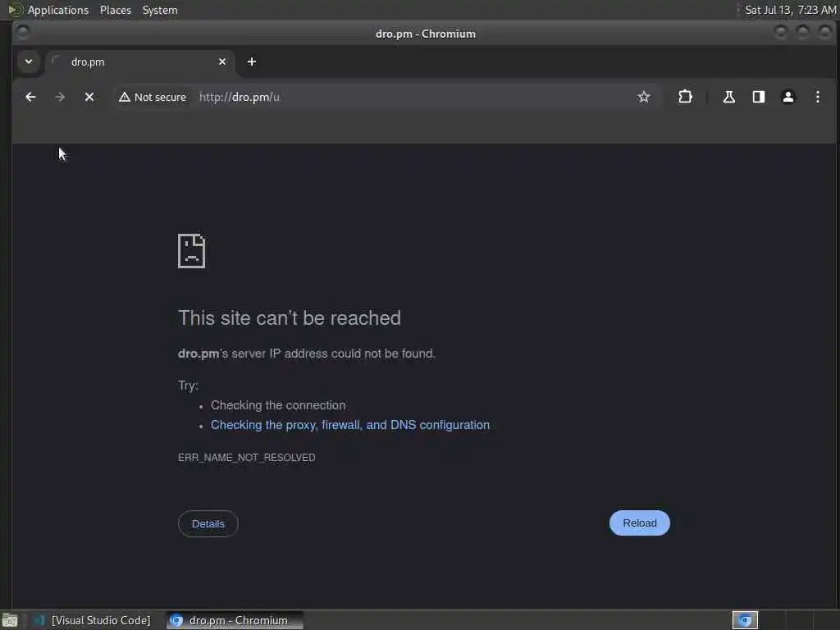
Task: Click the ERR_NAME_NOT_RESOLVED error code
Action: [246, 458]
